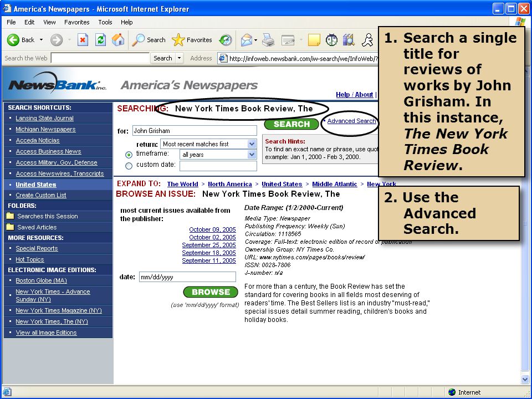Click Search the Web text box
This screenshot has width=532, height=399.
pyautogui.click(x=100, y=58)
